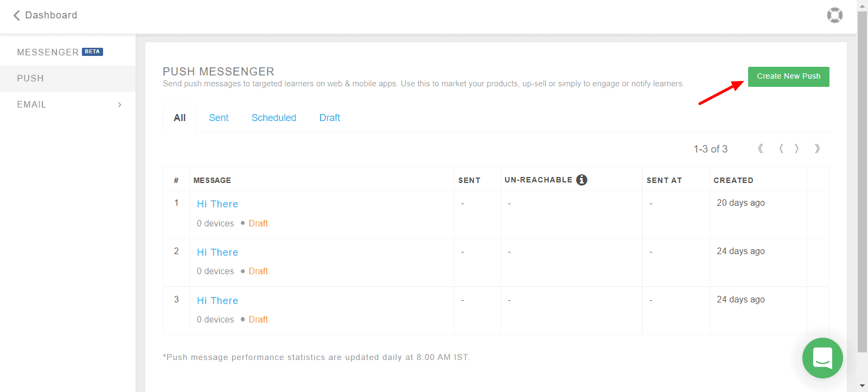Open the help lifebuoy icon
Viewport: 868px width, 392px height.
click(x=834, y=15)
